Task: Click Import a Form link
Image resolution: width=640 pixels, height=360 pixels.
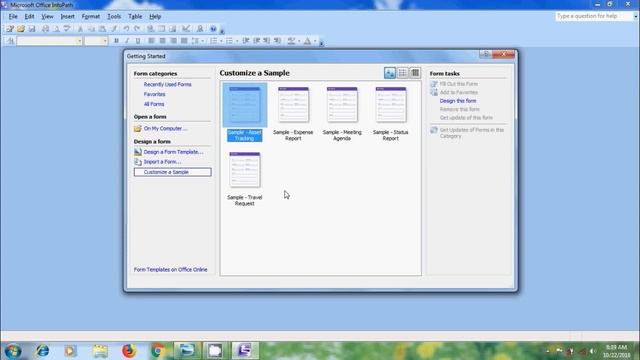Action: 162,162
